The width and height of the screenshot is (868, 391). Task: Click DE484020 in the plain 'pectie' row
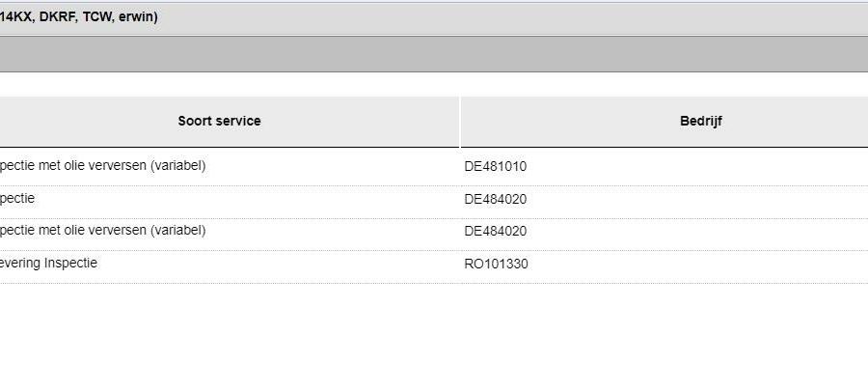coord(496,199)
